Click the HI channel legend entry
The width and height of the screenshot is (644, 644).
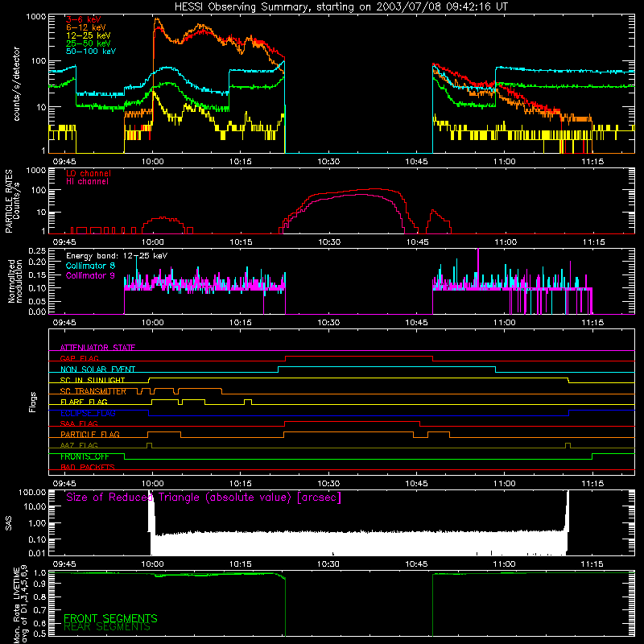87,182
